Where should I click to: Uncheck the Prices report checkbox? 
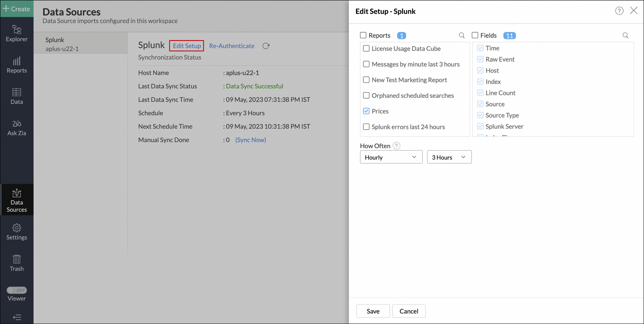(x=366, y=111)
